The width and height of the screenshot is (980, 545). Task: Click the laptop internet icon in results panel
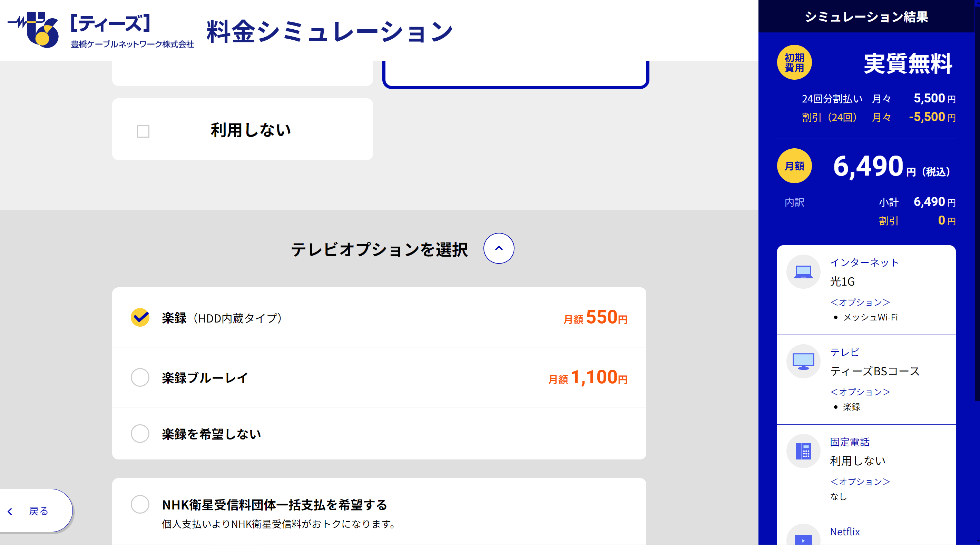coord(803,271)
